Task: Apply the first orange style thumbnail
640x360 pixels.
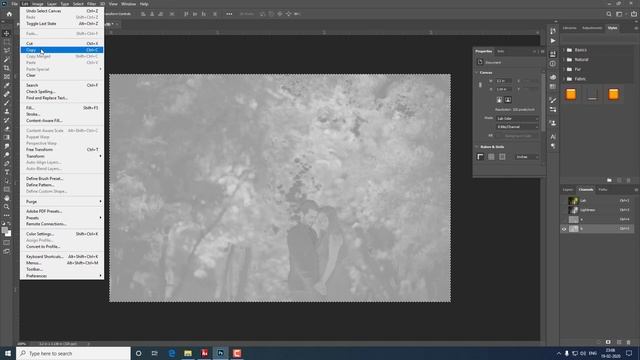Action: point(571,94)
